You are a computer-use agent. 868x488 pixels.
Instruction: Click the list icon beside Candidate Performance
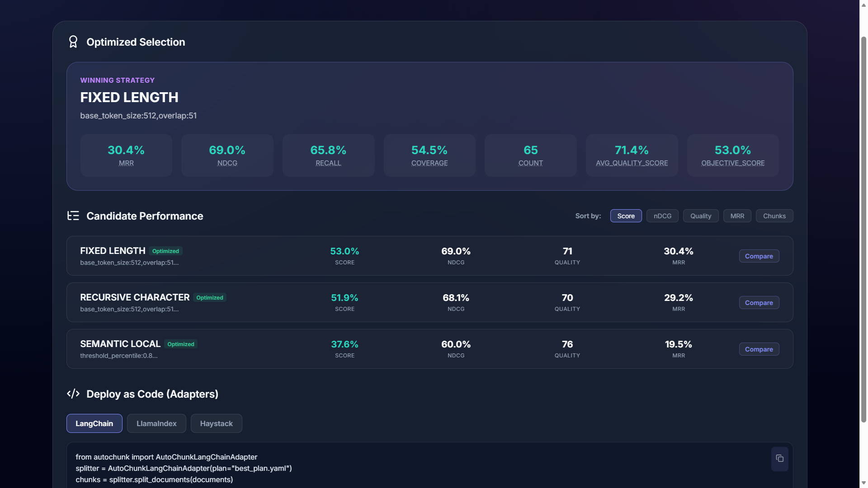pos(73,216)
